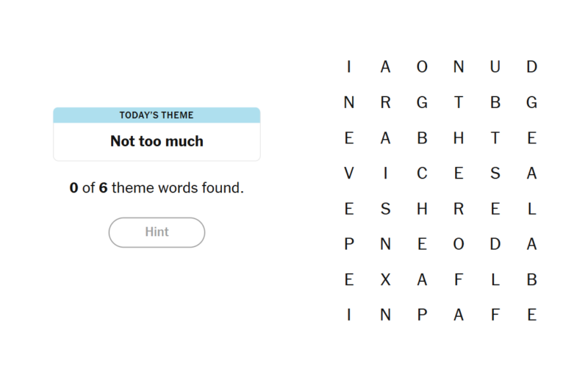The width and height of the screenshot is (588, 369).
Task: Choose the O between A and N
Action: click(422, 67)
